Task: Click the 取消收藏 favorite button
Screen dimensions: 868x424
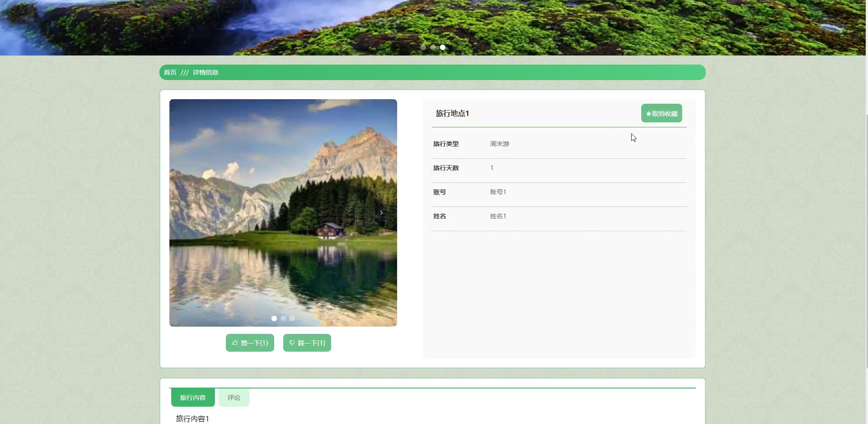Action: click(x=661, y=113)
